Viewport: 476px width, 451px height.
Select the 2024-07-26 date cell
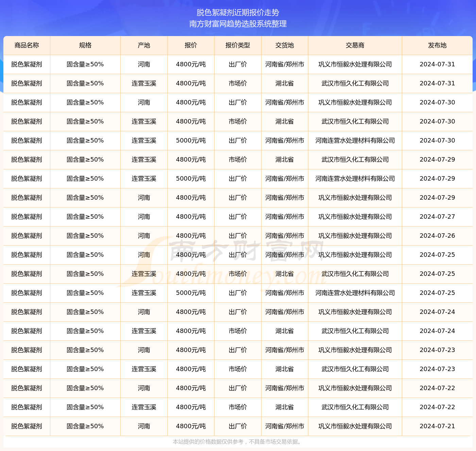point(437,236)
